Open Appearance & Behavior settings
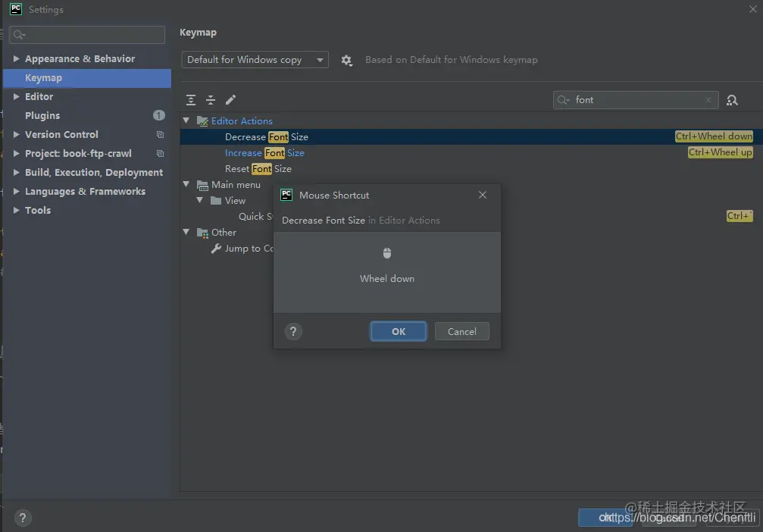This screenshot has width=763, height=532. pyautogui.click(x=80, y=58)
